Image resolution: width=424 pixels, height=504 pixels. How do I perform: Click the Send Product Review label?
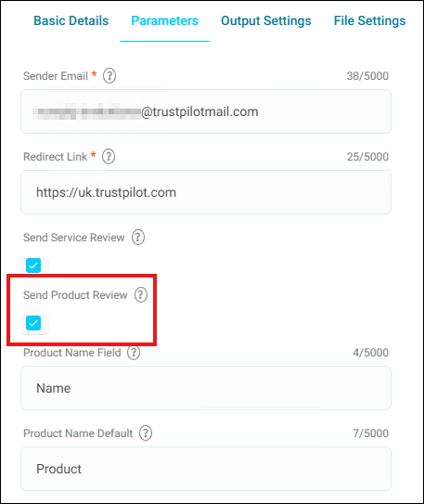pyautogui.click(x=75, y=295)
